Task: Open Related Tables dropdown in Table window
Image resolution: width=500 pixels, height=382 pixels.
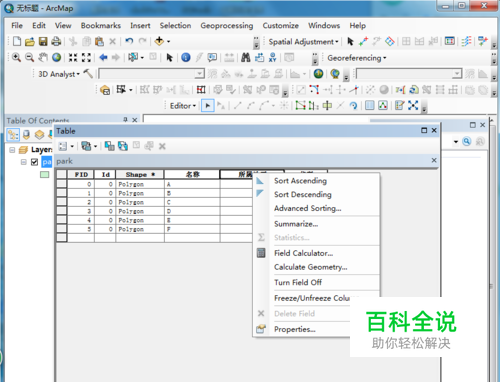Action: point(89,146)
